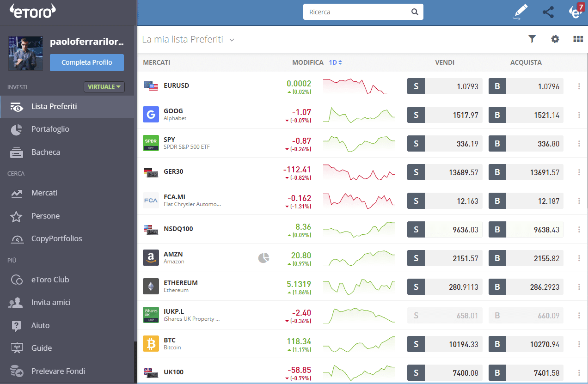The height and width of the screenshot is (384, 588).
Task: Buy EURUSD at 1.0796
Action: [x=526, y=86]
